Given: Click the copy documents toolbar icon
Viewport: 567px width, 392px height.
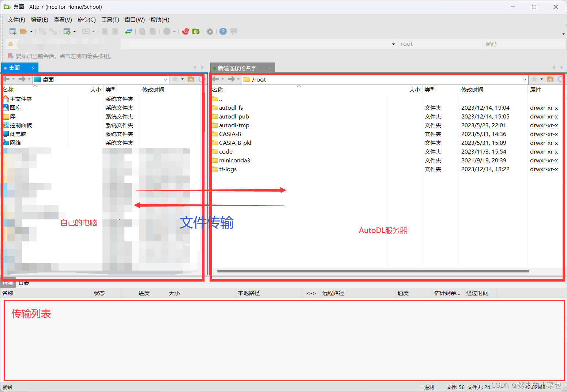Looking at the screenshot, I should pyautogui.click(x=142, y=31).
